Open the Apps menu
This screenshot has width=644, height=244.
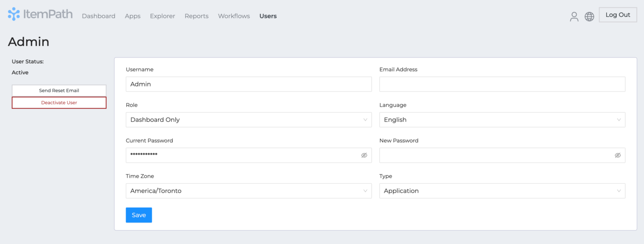point(132,16)
